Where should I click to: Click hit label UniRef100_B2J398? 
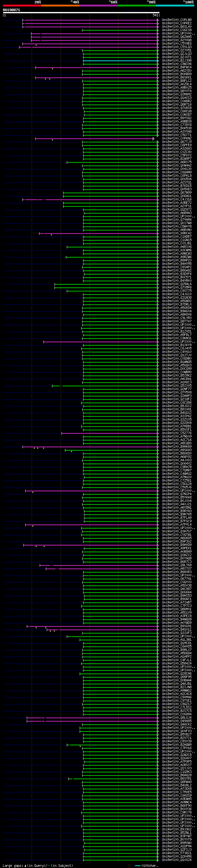176,61
